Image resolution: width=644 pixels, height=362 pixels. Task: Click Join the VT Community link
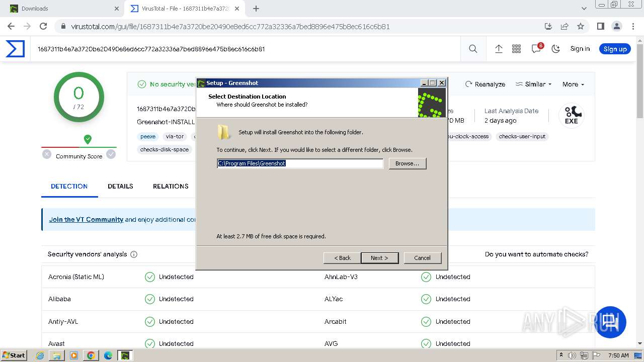[x=86, y=219]
